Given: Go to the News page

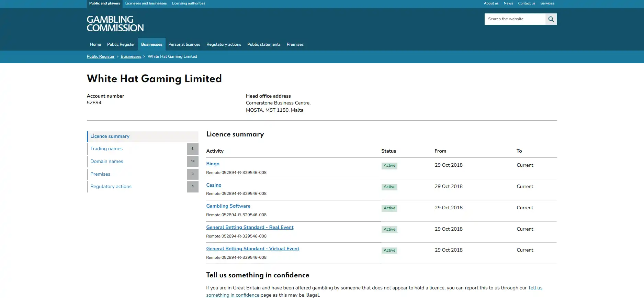Looking at the screenshot, I should point(508,3).
